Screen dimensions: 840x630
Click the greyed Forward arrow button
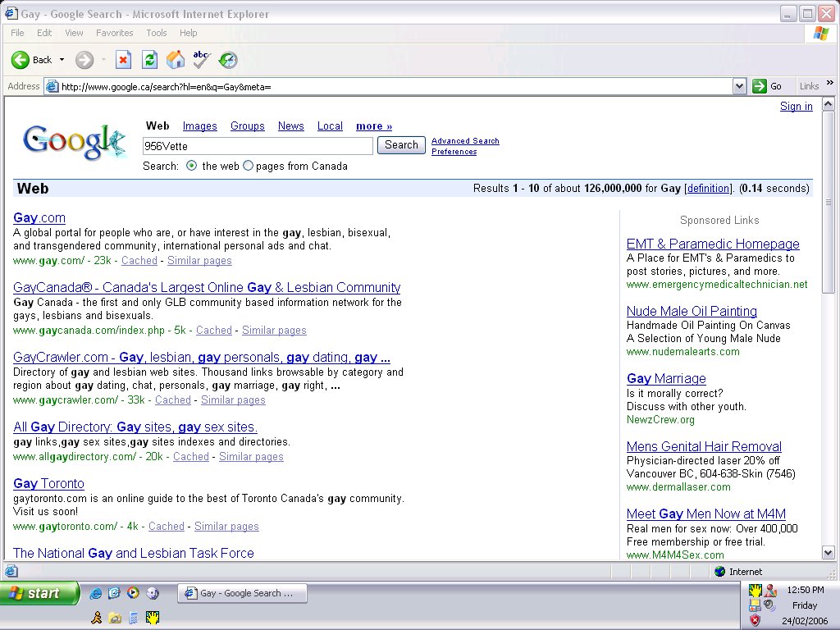[x=84, y=60]
